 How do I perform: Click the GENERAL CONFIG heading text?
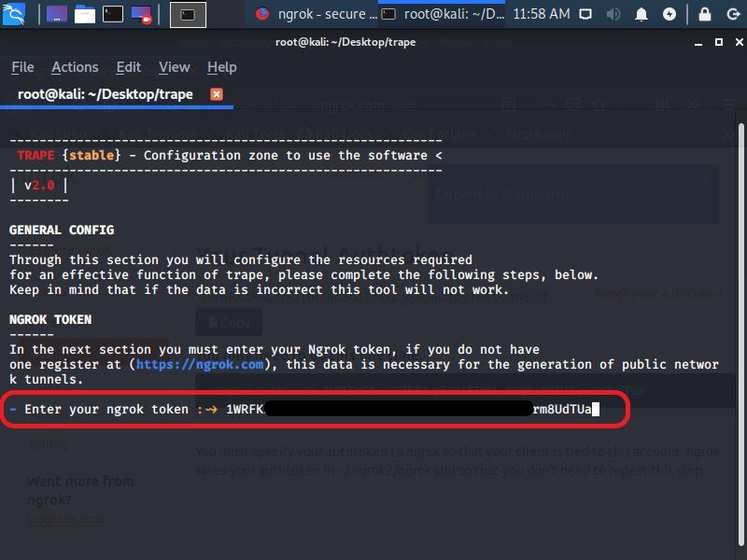62,230
